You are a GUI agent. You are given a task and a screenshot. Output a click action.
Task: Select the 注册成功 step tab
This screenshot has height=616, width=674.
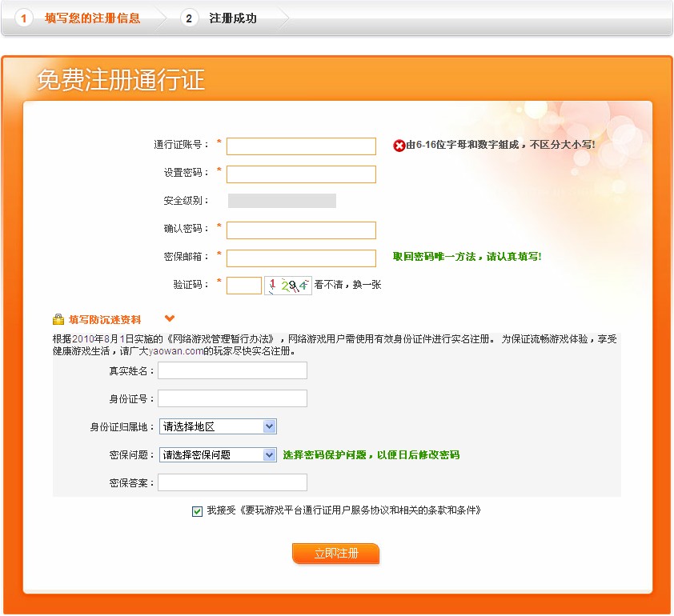tap(233, 18)
